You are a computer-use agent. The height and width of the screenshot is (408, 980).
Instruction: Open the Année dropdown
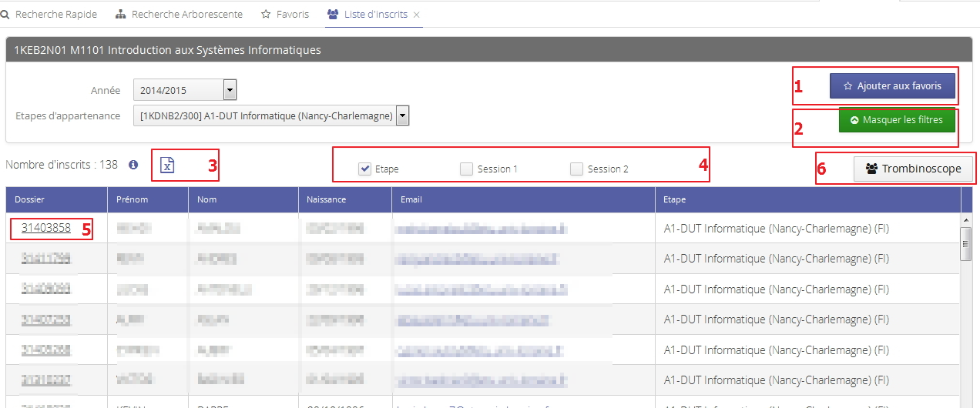click(230, 90)
